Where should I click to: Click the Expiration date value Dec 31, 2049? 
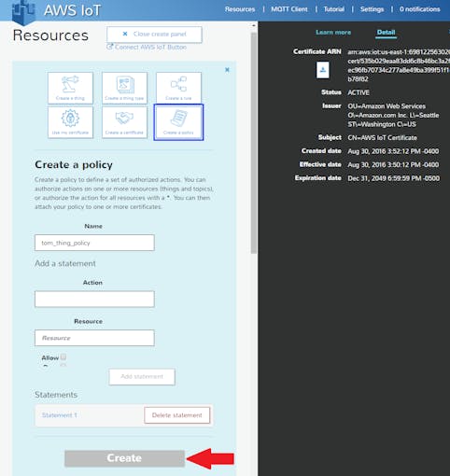tap(394, 178)
